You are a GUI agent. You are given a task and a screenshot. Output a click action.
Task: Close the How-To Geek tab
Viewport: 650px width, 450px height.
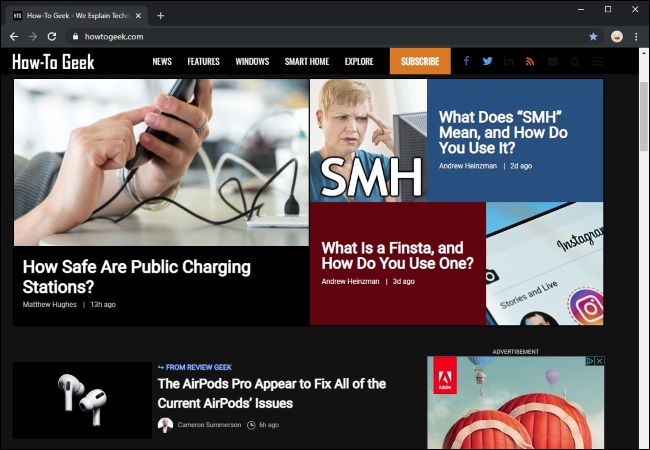[138, 16]
